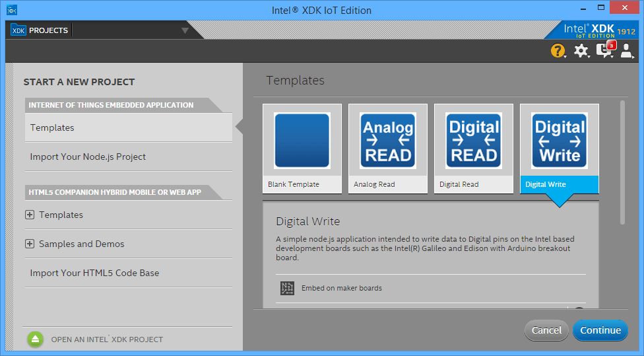Open the Projects dropdown arrow
644x356 pixels.
(x=185, y=30)
